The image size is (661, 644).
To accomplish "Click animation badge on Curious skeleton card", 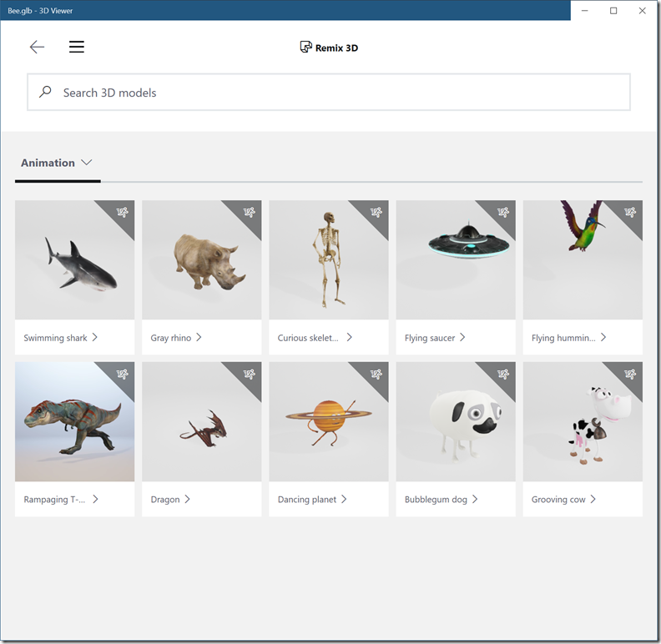I will click(376, 212).
